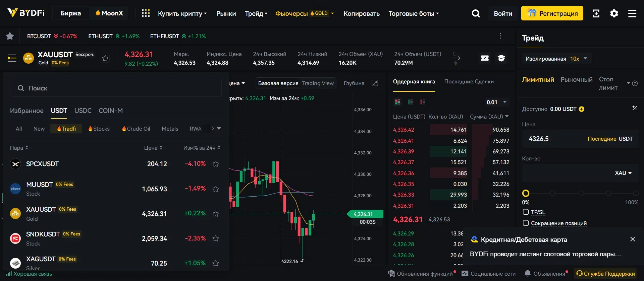Switch to the COIN-M tab
Image resolution: width=644 pixels, height=281 pixels.
(111, 111)
